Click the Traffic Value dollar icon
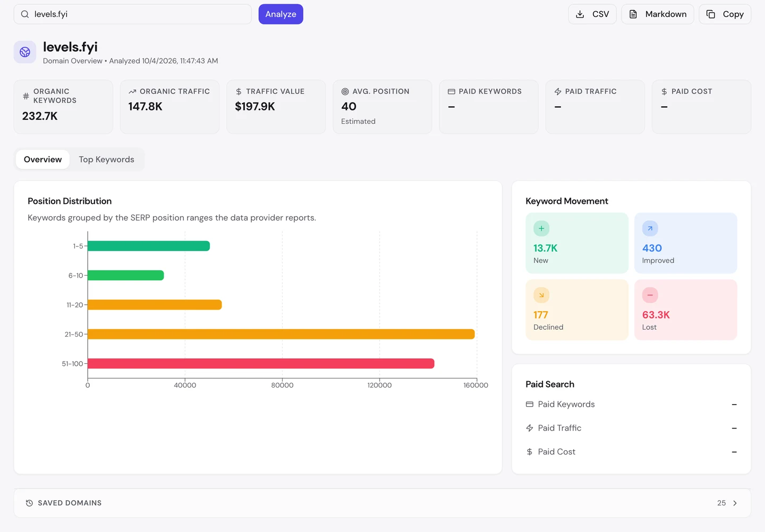 (239, 92)
